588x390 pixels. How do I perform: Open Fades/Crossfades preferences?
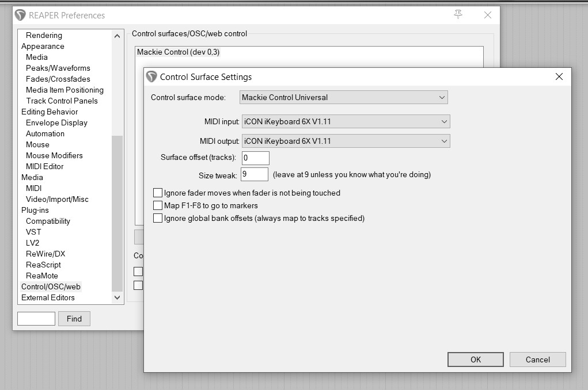tap(58, 79)
